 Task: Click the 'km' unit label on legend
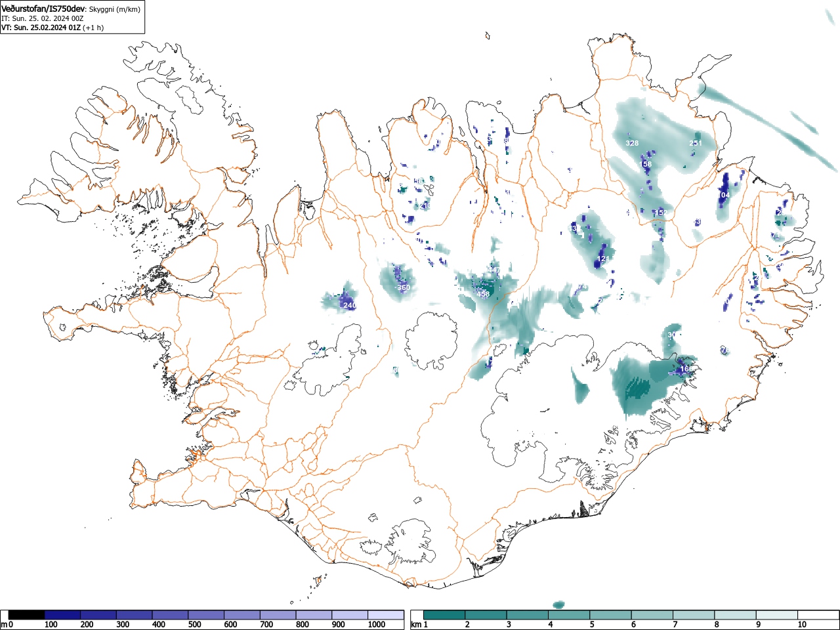(415, 625)
